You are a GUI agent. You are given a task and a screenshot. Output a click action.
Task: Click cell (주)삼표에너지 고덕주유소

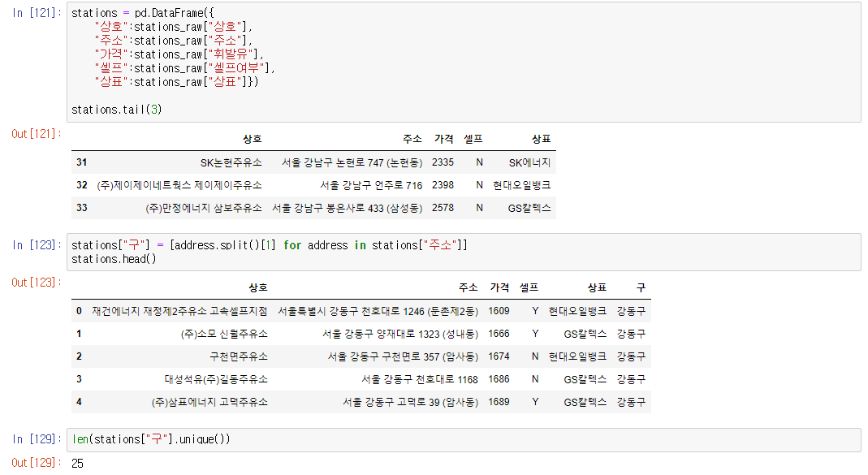209,402
